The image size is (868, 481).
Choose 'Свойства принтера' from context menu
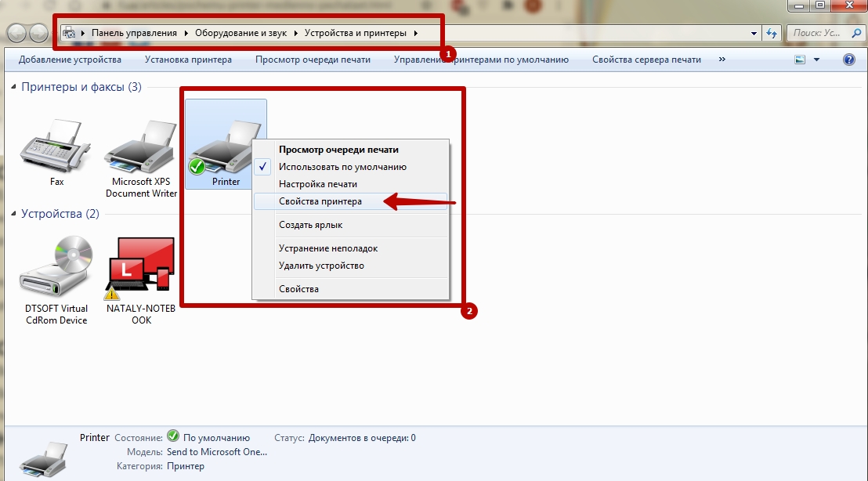[320, 201]
